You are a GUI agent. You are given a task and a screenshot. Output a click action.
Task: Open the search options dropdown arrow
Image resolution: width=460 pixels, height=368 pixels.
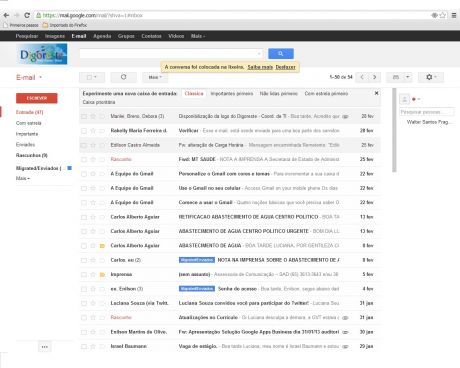tap(259, 54)
